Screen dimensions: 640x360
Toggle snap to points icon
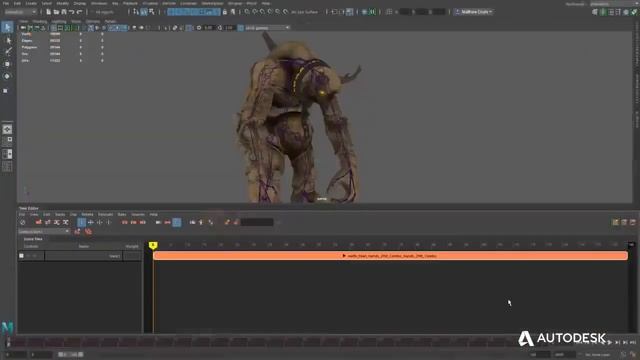tap(262, 12)
